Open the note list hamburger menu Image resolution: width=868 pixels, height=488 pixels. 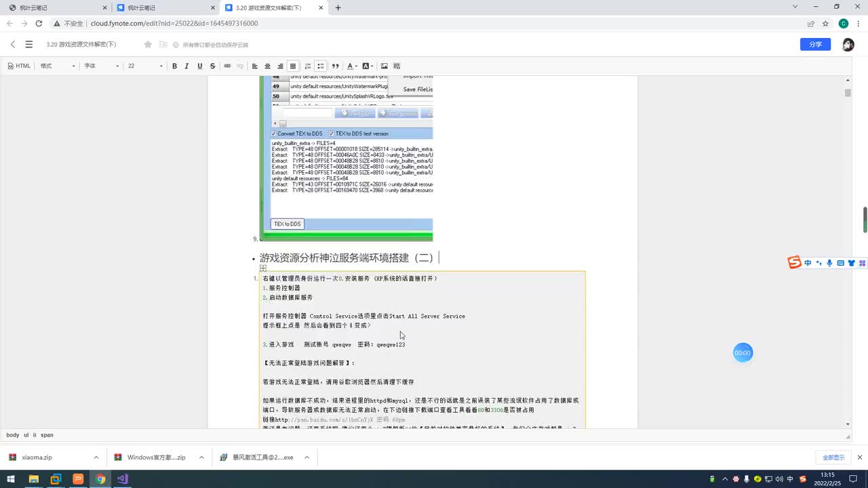pos(28,44)
